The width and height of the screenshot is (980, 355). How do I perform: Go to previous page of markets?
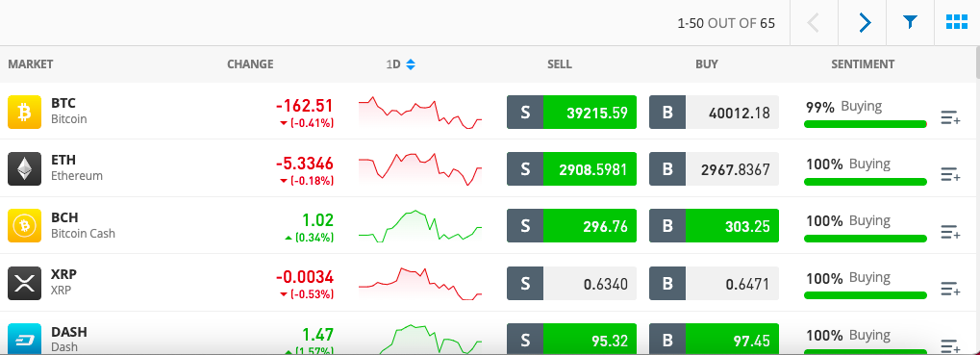click(x=814, y=22)
